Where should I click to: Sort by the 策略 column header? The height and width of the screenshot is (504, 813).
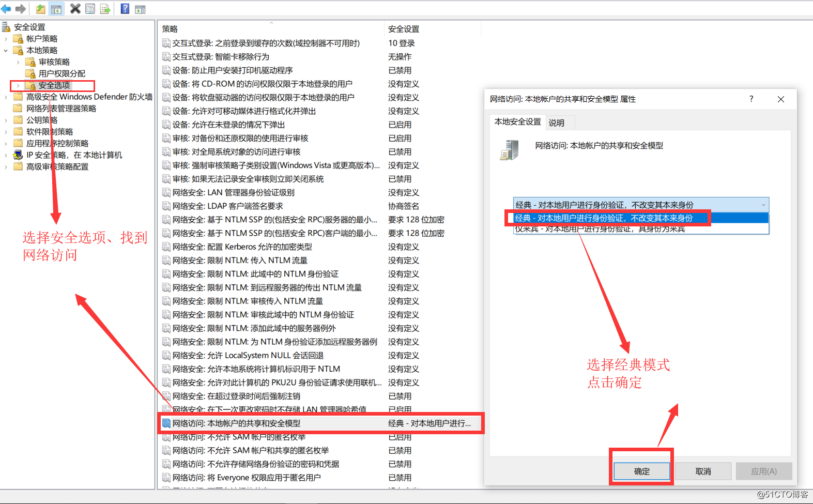(271, 29)
